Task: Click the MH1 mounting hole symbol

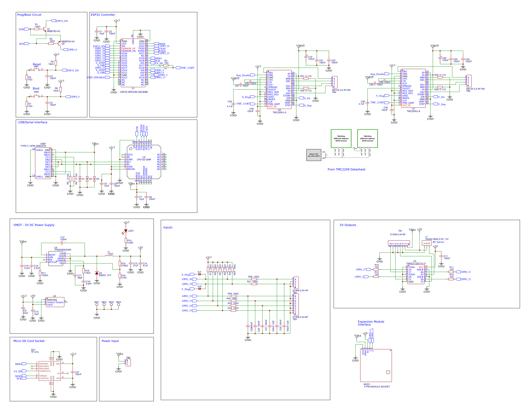Action: (x=97, y=305)
